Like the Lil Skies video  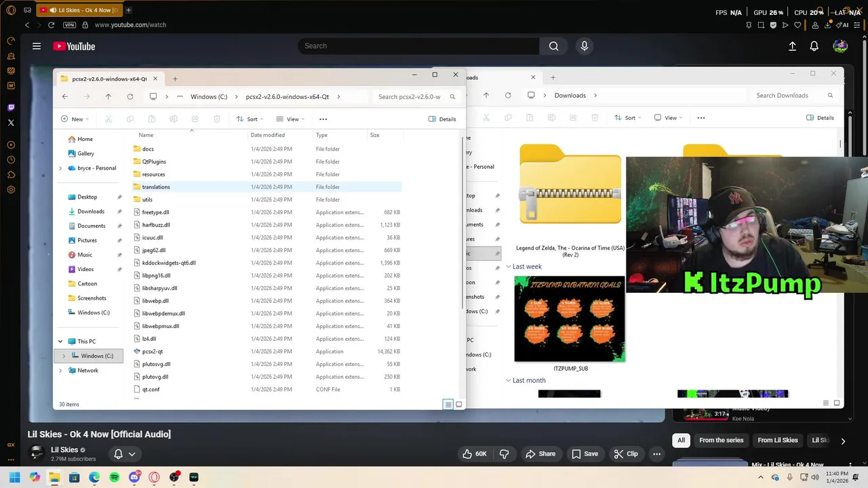tap(475, 454)
